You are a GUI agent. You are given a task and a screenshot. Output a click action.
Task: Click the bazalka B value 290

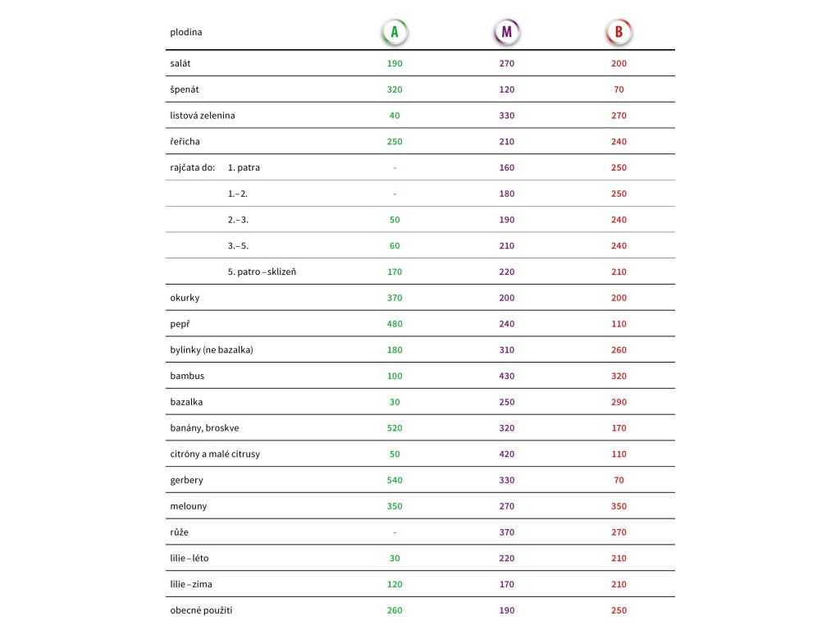(619, 402)
